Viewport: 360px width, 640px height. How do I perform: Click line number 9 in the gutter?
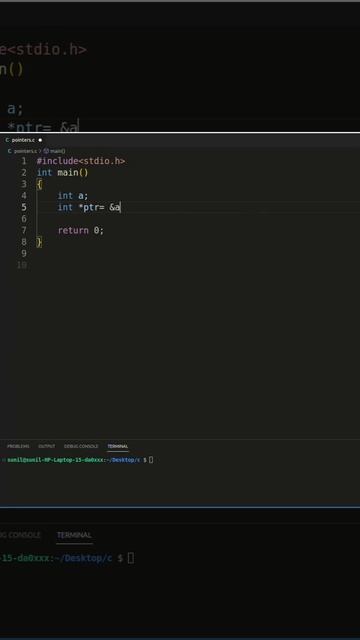pos(24,253)
